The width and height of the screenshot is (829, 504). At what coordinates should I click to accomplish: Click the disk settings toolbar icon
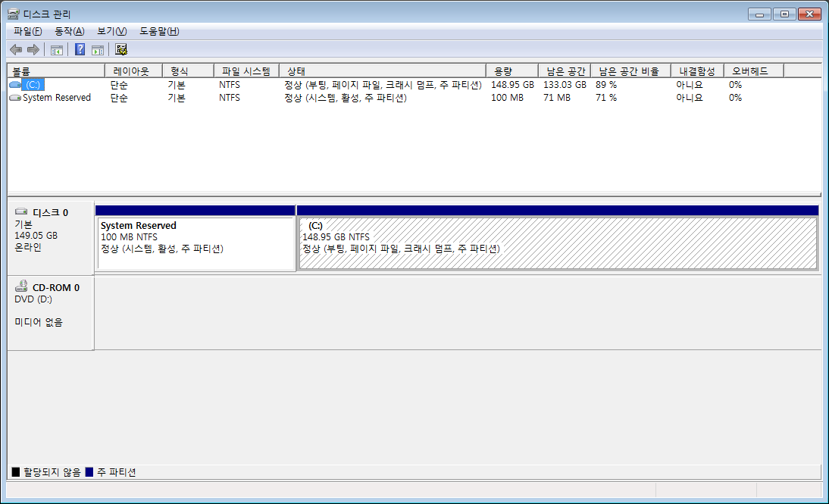(121, 50)
